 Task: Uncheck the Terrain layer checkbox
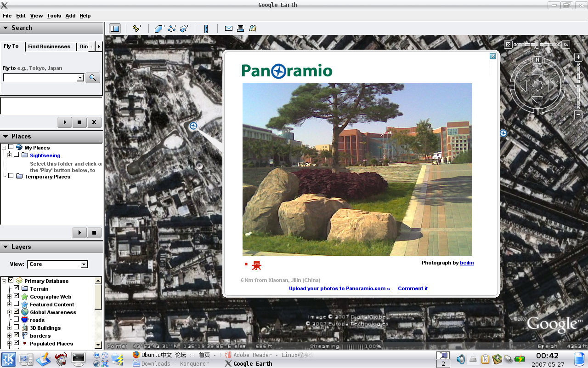(x=17, y=288)
